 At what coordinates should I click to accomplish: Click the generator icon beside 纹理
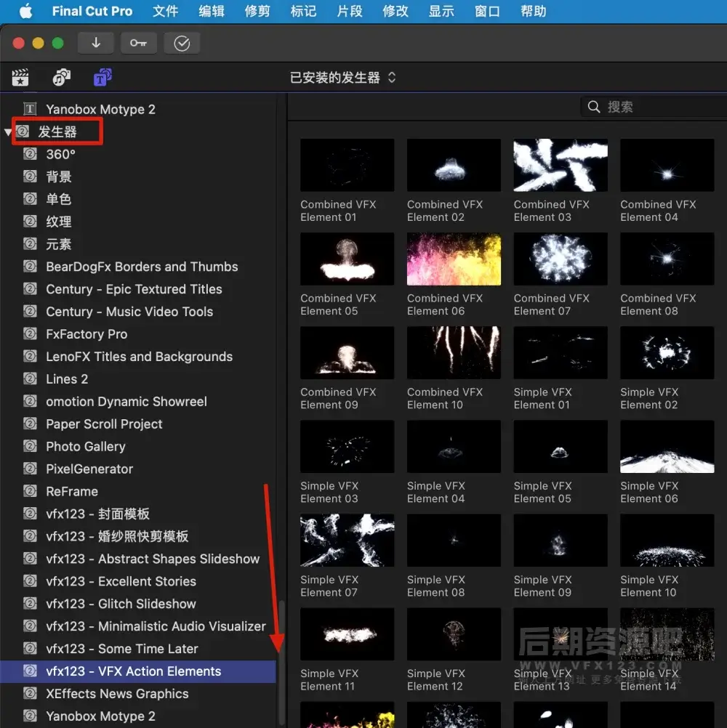pyautogui.click(x=31, y=222)
